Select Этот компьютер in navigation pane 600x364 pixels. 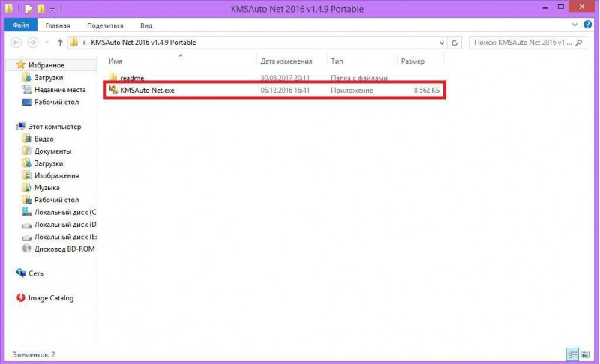pyautogui.click(x=55, y=127)
